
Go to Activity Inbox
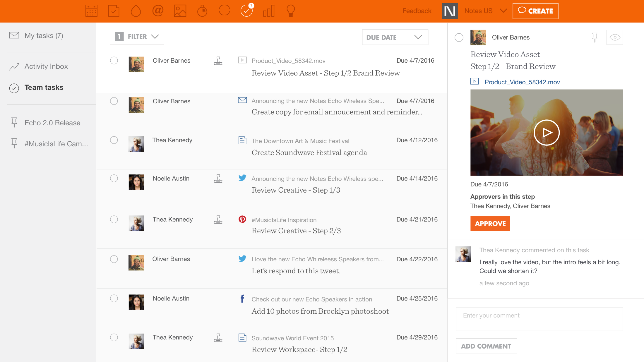(x=46, y=66)
